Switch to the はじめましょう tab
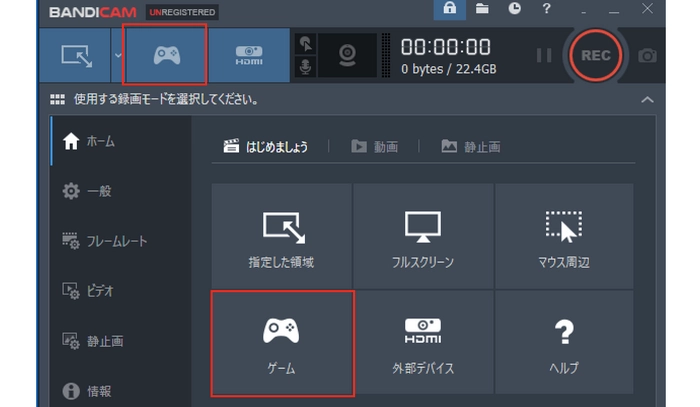 tap(266, 146)
